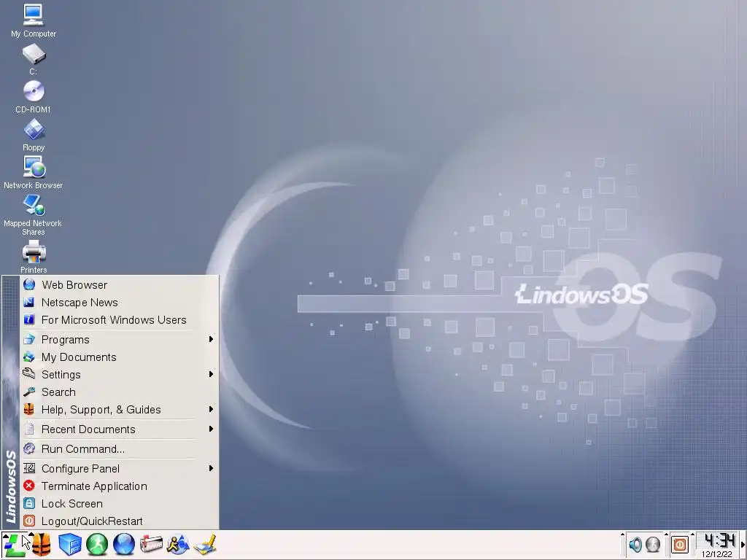Launch the AIM instant messenger panel icon
This screenshot has height=560, width=747.
coord(178,545)
